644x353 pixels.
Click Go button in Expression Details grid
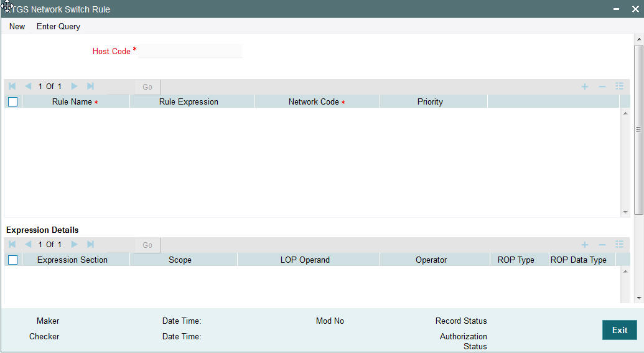pyautogui.click(x=147, y=245)
